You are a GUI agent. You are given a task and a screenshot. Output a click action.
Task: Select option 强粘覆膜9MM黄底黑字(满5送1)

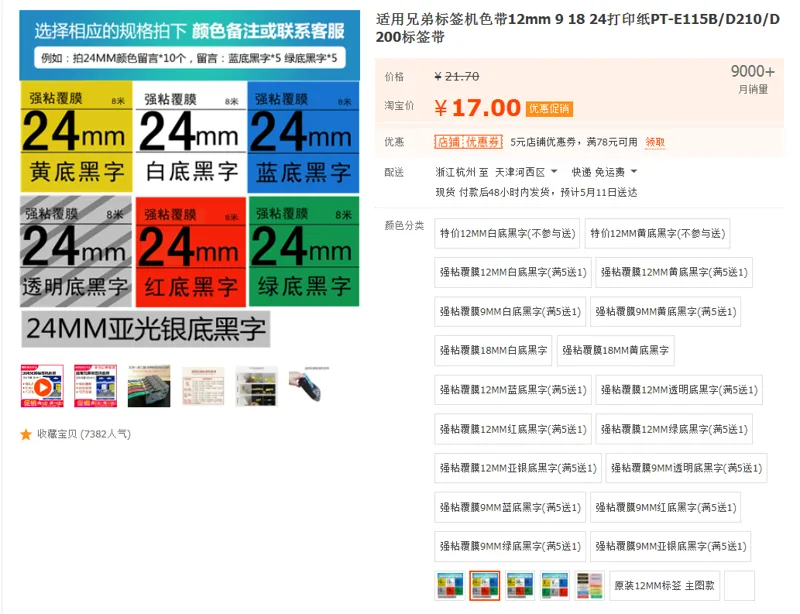tap(666, 312)
